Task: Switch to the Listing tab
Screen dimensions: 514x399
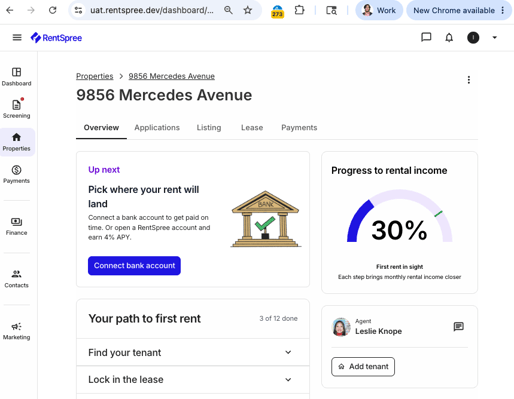Action: [x=209, y=128]
